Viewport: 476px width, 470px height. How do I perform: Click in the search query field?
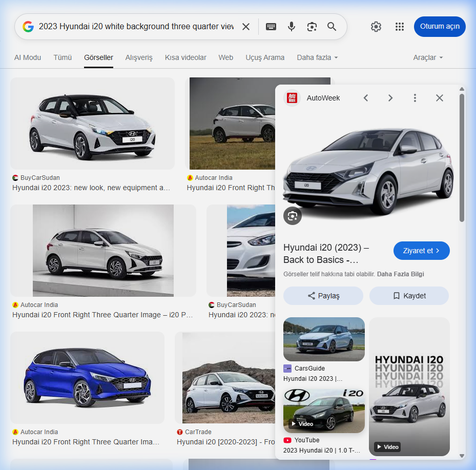point(136,27)
